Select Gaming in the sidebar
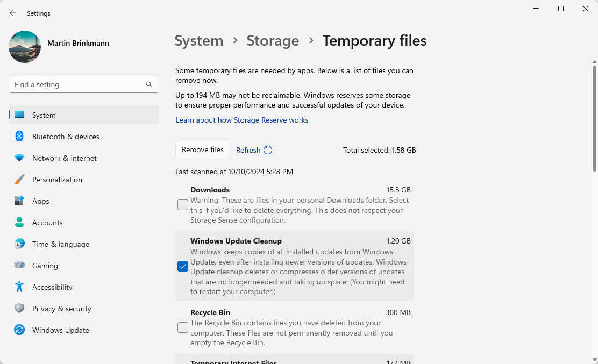598x364 pixels. click(84, 266)
